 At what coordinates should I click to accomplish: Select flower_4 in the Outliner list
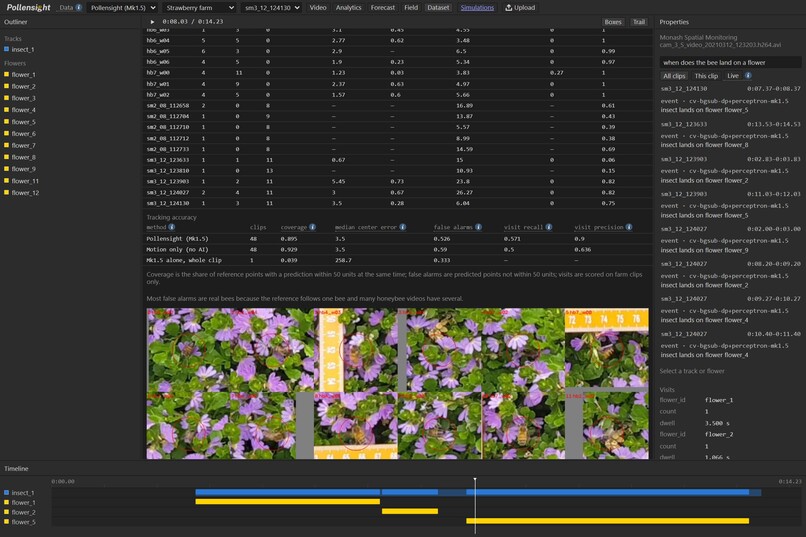pyautogui.click(x=23, y=109)
